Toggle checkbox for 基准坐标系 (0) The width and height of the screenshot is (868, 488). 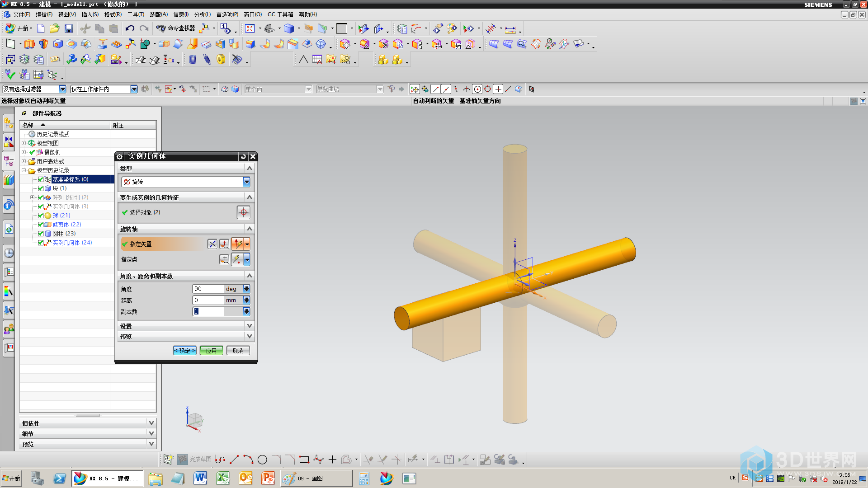pyautogui.click(x=41, y=179)
